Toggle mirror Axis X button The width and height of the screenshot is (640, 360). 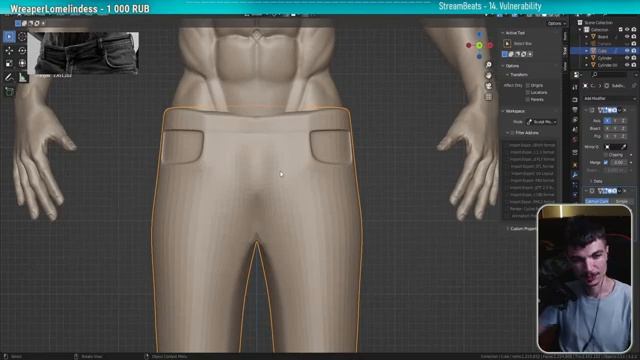tap(607, 121)
